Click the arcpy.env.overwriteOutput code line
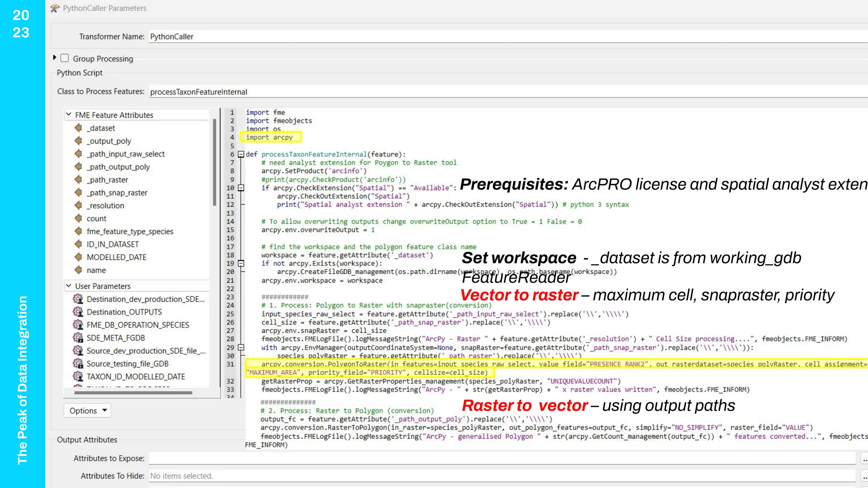The height and width of the screenshot is (488, 868). pos(318,230)
